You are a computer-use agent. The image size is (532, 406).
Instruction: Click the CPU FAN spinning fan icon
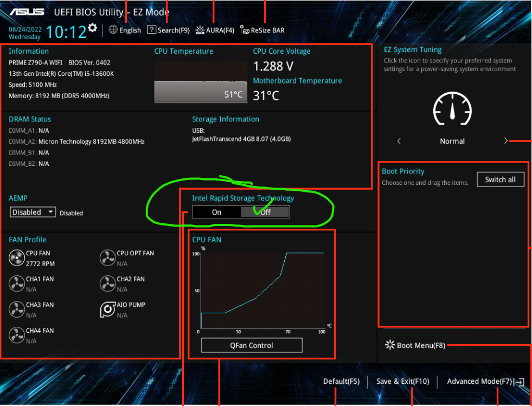[17, 258]
